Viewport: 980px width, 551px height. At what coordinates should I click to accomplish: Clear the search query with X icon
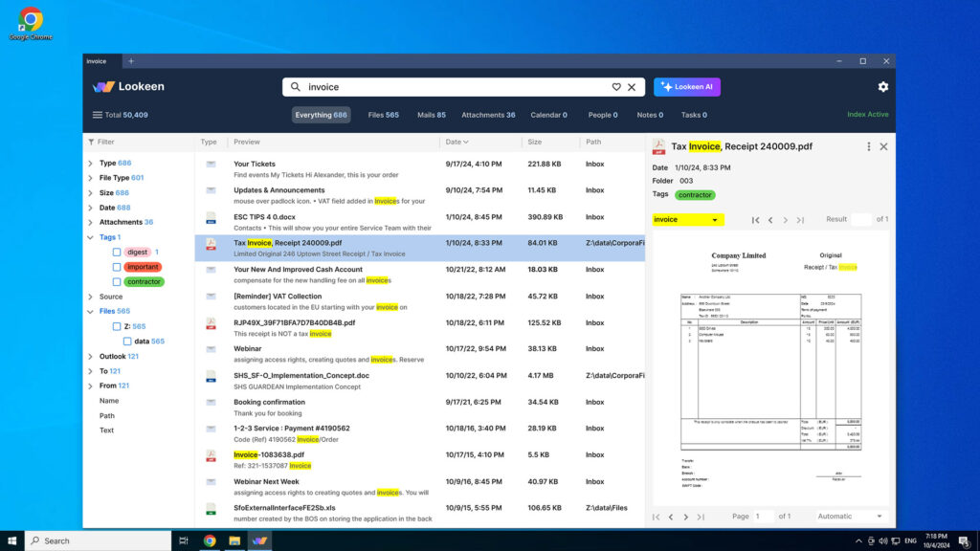(x=631, y=87)
